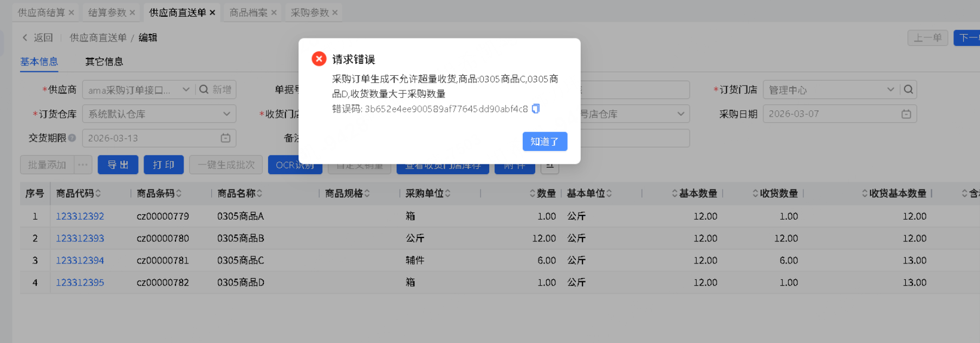Open the 交货期限 calendar icon

point(225,138)
